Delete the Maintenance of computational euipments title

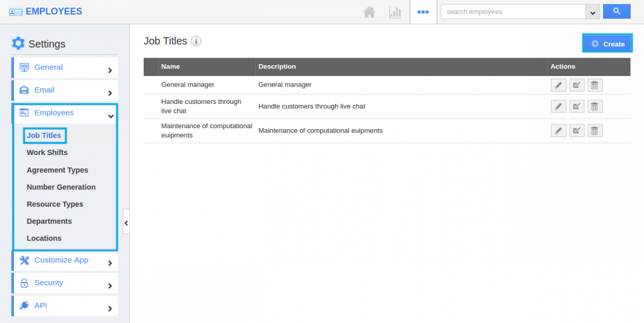point(594,131)
